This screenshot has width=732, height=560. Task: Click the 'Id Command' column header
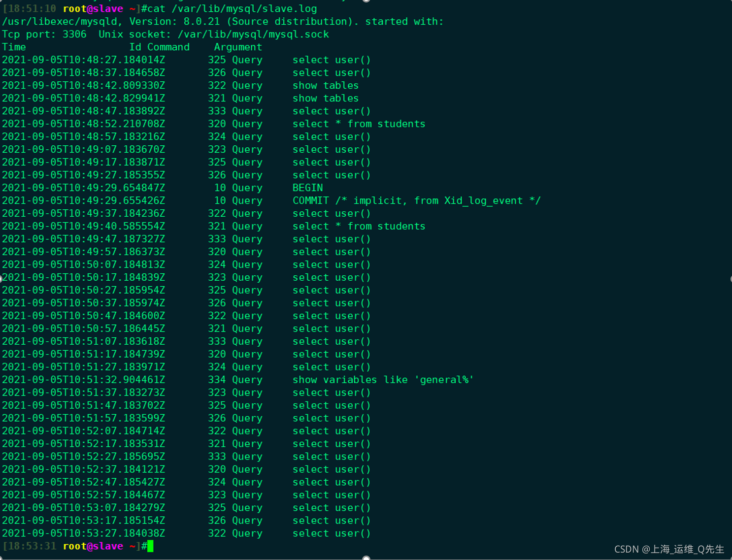pyautogui.click(x=159, y=47)
